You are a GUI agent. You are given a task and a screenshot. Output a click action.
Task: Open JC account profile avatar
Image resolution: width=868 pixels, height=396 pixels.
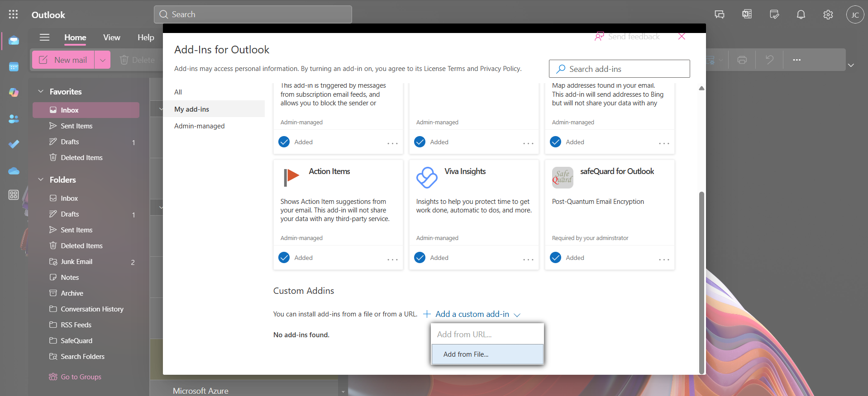(x=855, y=14)
